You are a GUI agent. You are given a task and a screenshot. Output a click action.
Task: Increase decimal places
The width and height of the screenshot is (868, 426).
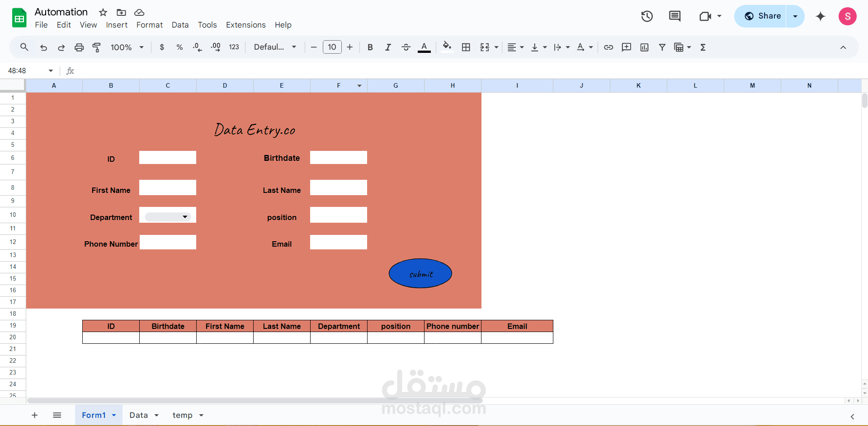[216, 47]
